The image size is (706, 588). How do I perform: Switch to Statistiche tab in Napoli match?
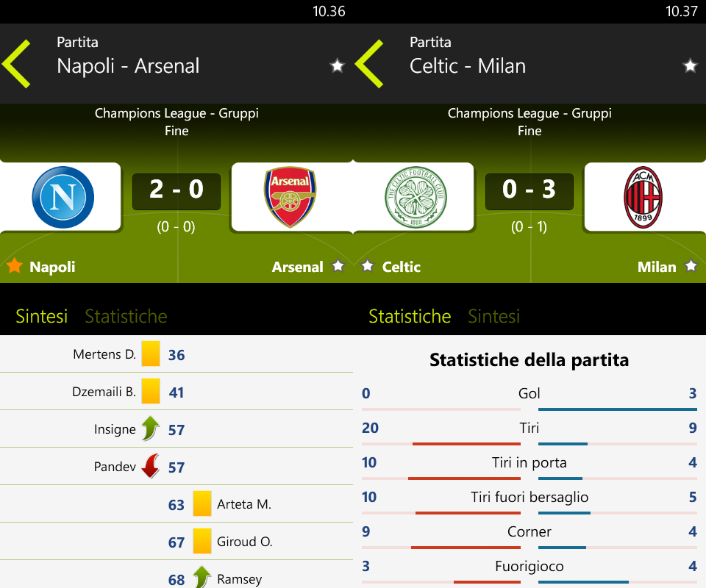pyautogui.click(x=126, y=316)
